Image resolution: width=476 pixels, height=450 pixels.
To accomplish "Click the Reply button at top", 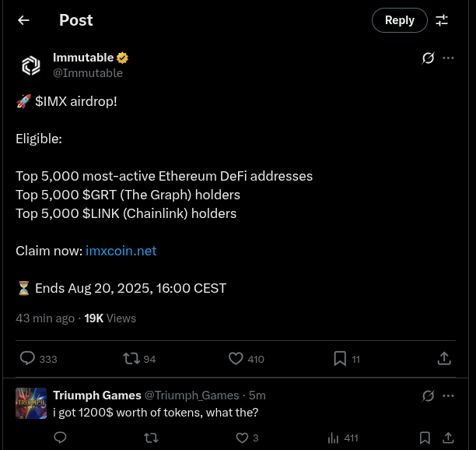I will pyautogui.click(x=399, y=20).
